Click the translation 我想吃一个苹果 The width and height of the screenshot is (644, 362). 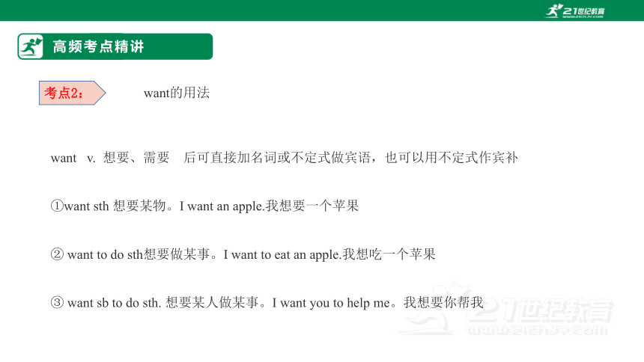(x=389, y=254)
